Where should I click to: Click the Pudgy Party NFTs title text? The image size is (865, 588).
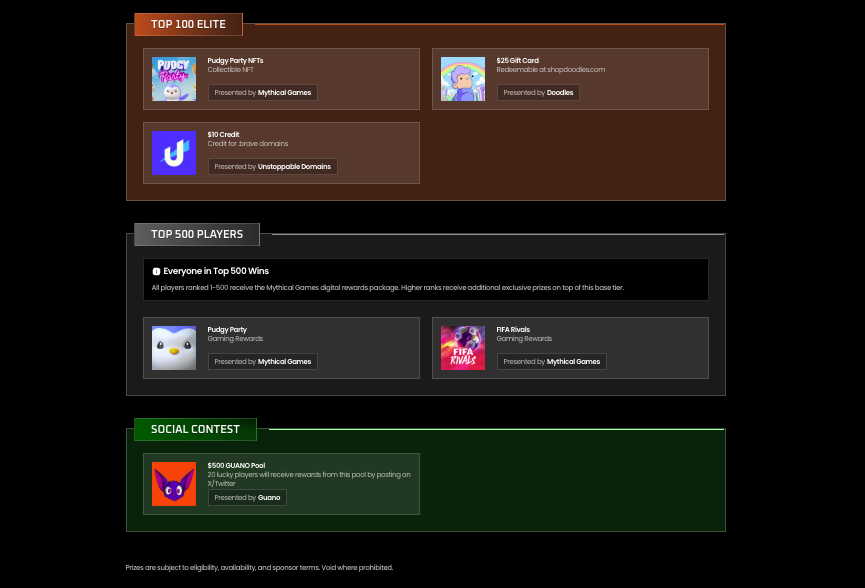[236, 61]
